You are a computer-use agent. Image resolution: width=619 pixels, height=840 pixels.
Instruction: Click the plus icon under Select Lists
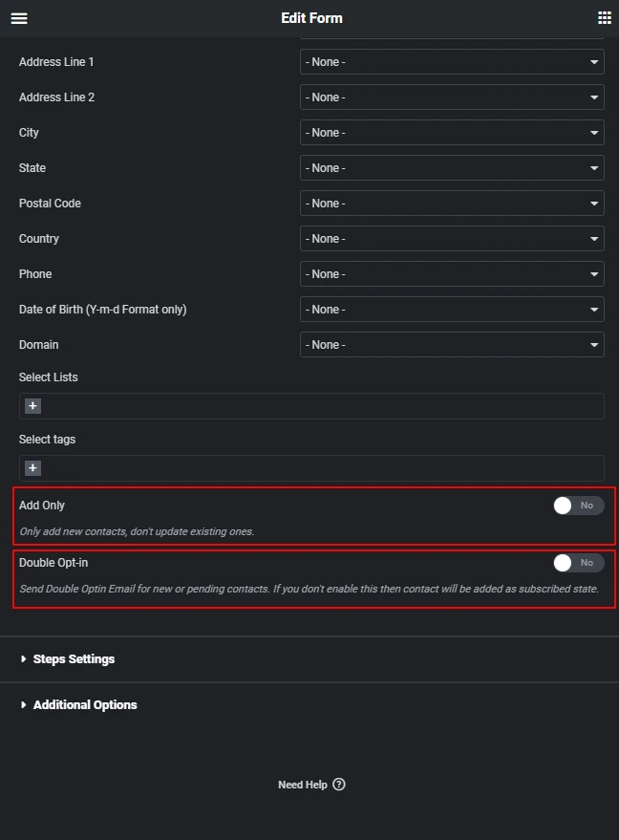[x=32, y=406]
